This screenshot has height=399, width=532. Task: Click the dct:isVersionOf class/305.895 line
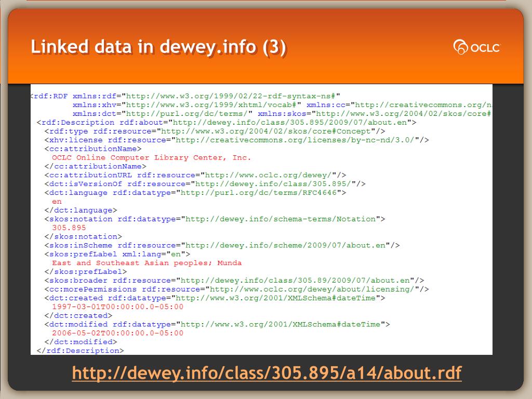click(205, 184)
